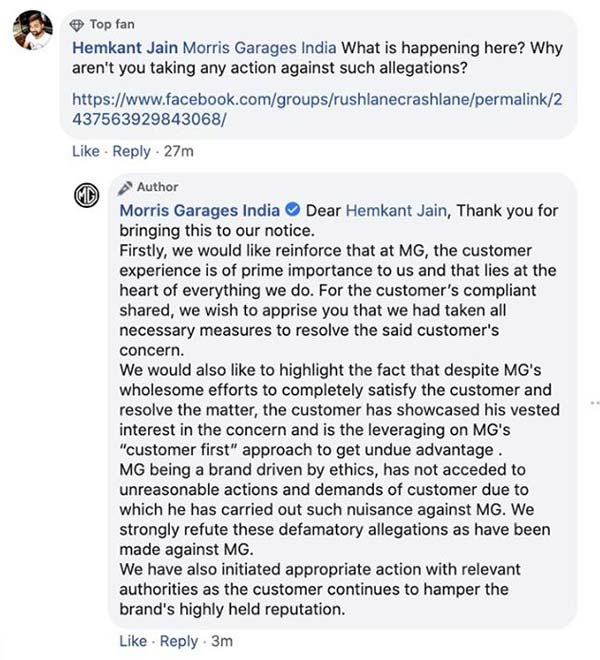Click the Author label text
The width and height of the screenshot is (600, 660).
click(x=157, y=186)
